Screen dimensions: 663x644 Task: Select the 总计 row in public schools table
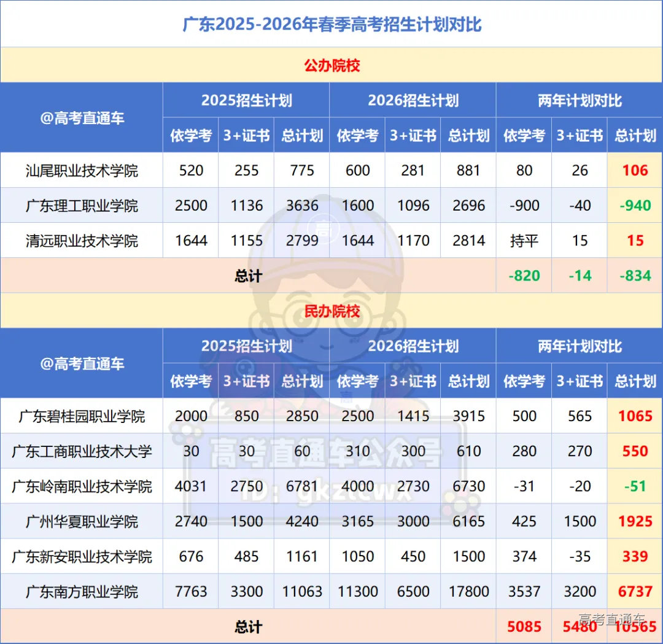(x=247, y=276)
